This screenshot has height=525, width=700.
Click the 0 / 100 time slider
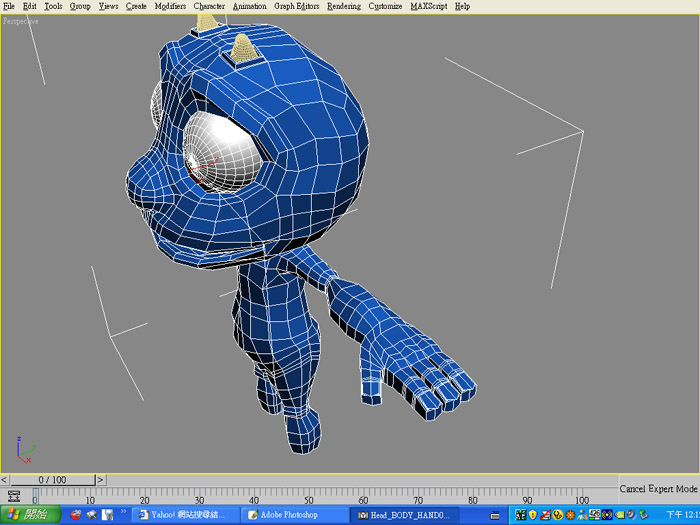pyautogui.click(x=53, y=480)
